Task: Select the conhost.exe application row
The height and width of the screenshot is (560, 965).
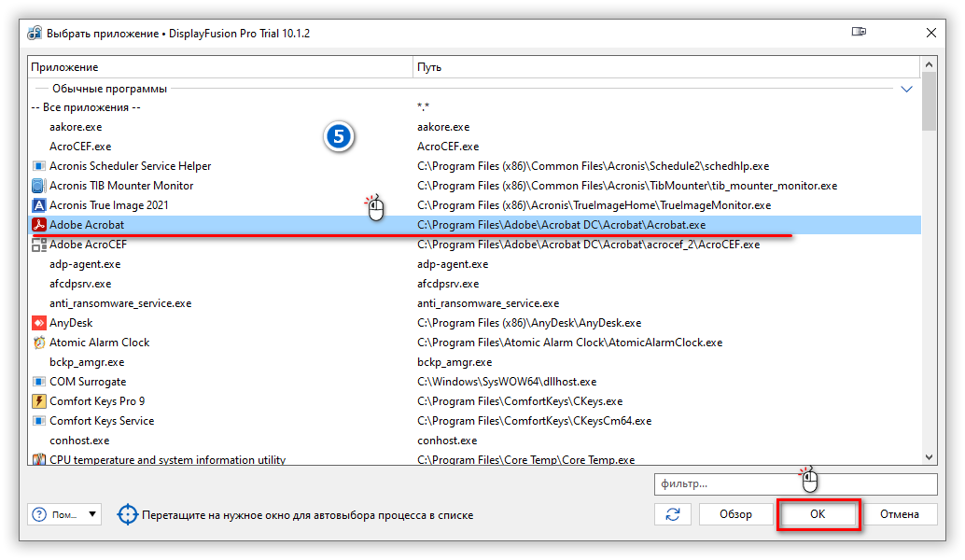Action: [474, 441]
